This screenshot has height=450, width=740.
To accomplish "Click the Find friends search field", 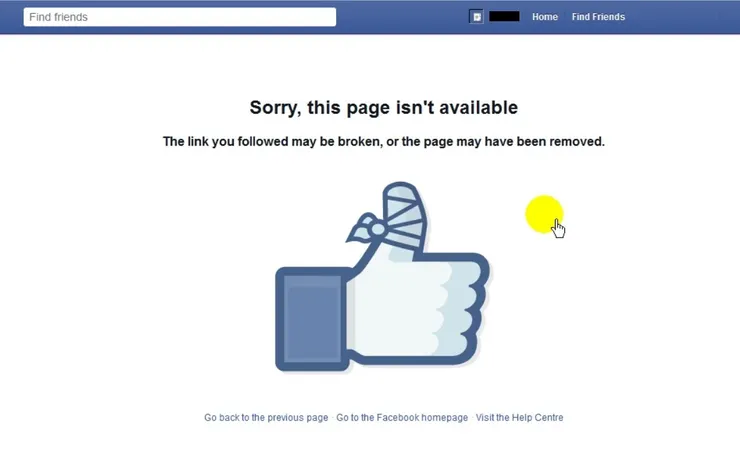I will coord(180,17).
